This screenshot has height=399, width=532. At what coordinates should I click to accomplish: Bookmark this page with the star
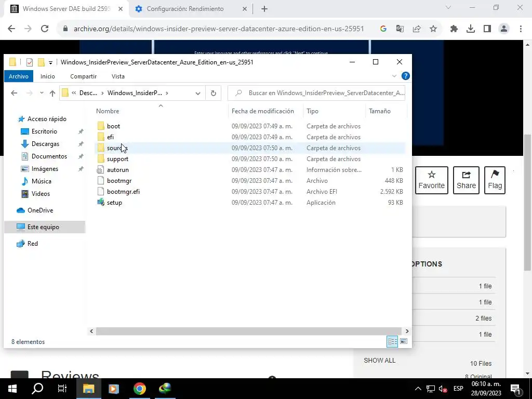[433, 29]
